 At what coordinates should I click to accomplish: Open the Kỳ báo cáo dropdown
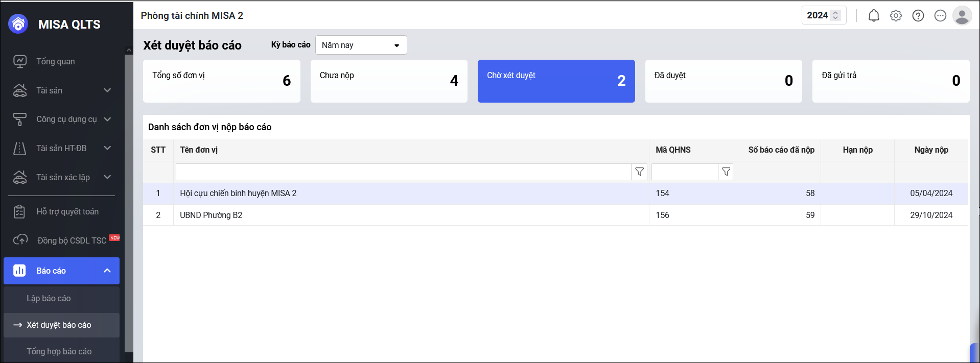[361, 45]
